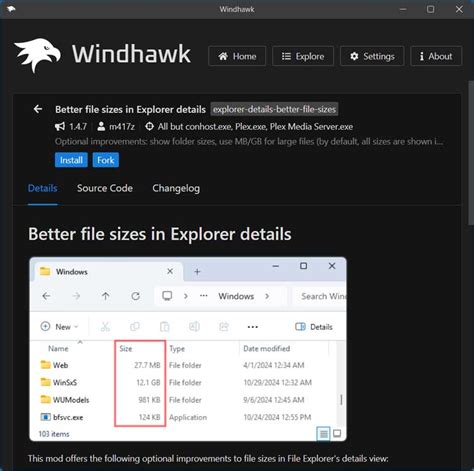
Task: Click the Cut scissors icon in the Explorer preview
Action: click(x=105, y=327)
